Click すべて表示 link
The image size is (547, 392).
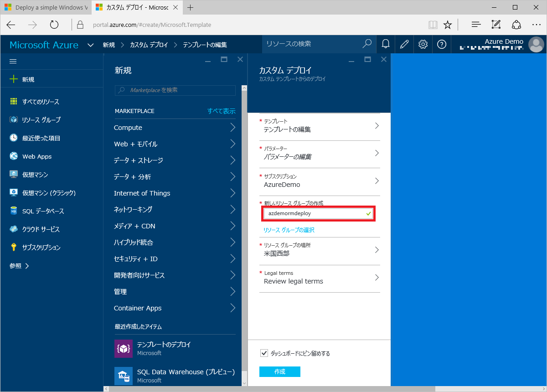tap(222, 111)
